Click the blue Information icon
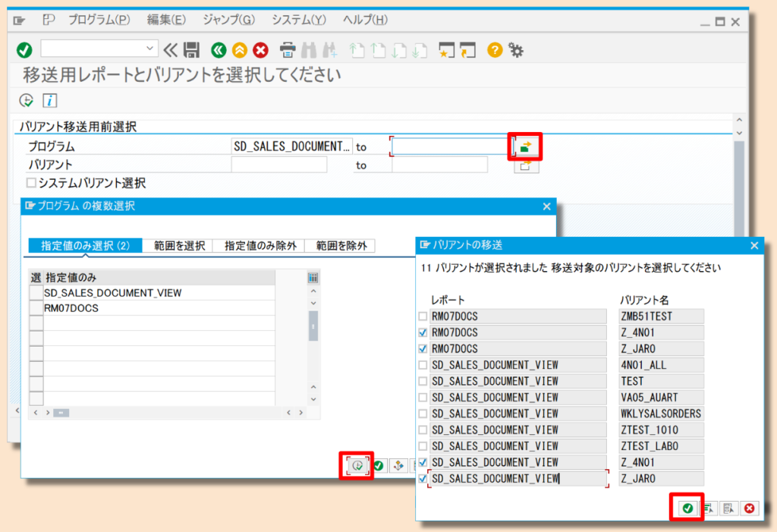Image resolution: width=777 pixels, height=532 pixels. point(49,100)
